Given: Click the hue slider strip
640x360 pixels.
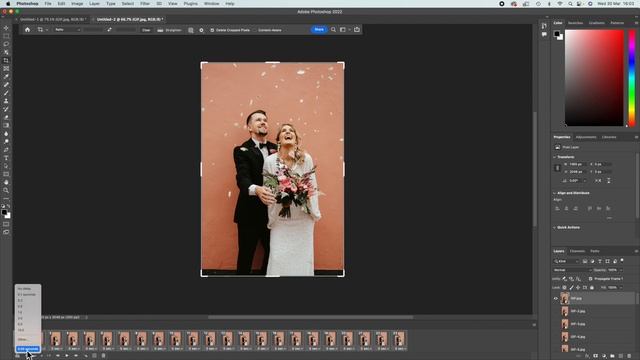Looking at the screenshot, I should click(632, 78).
